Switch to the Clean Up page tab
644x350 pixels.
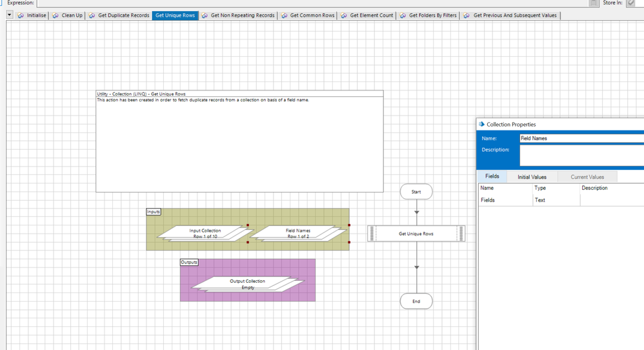[72, 15]
